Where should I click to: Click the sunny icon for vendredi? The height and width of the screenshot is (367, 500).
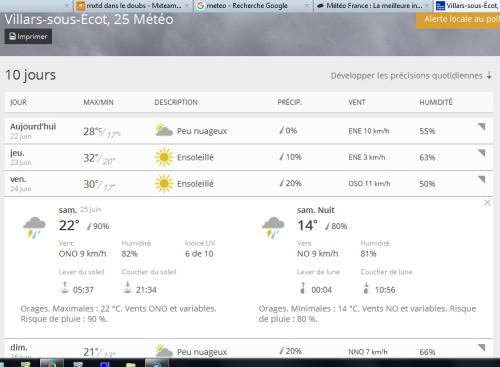(164, 183)
